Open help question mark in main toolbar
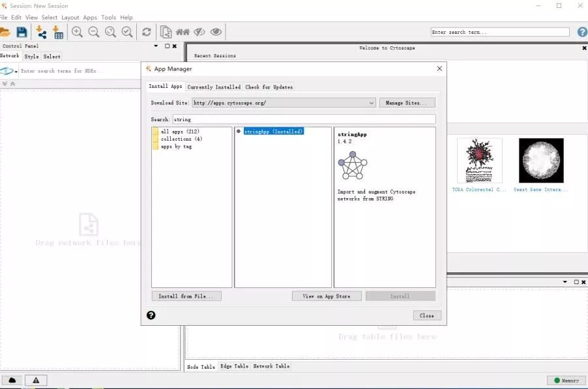This screenshot has width=588, height=389. click(582, 32)
